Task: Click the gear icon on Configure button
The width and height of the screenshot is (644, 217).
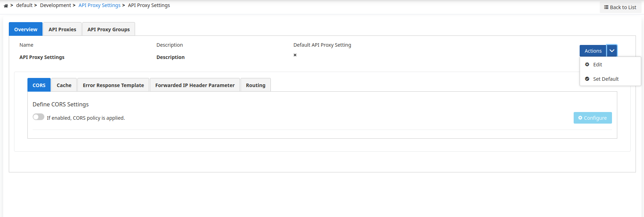Action: 580,118
